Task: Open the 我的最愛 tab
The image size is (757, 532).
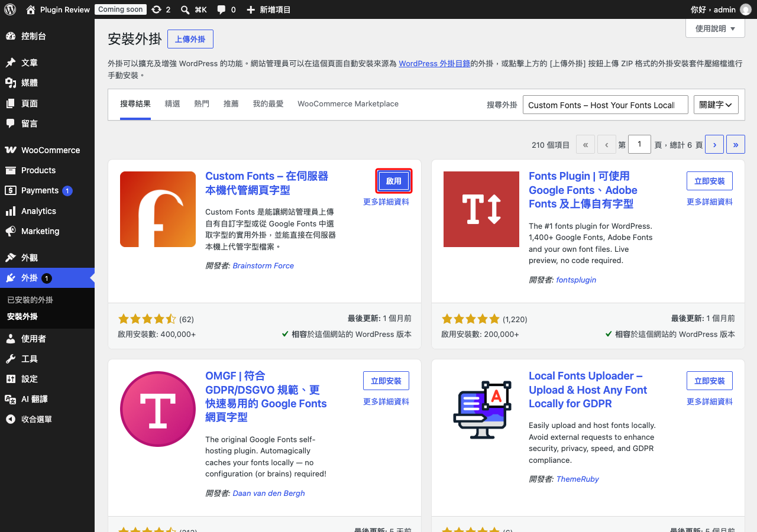Action: point(268,104)
